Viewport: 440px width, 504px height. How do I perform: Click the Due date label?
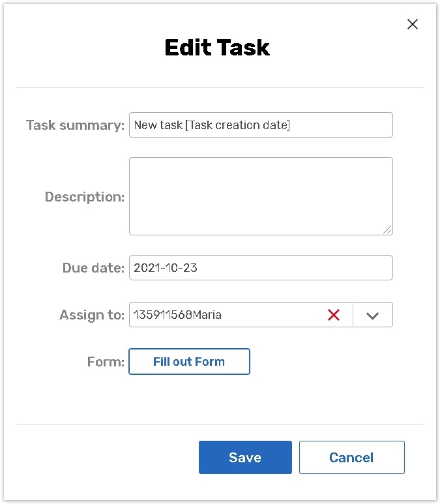(93, 267)
